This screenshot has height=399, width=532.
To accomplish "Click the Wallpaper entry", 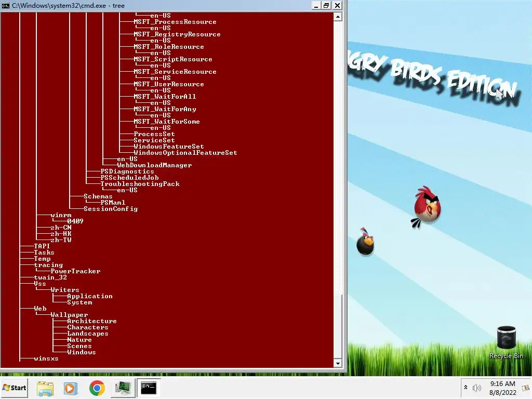I will click(x=69, y=315).
